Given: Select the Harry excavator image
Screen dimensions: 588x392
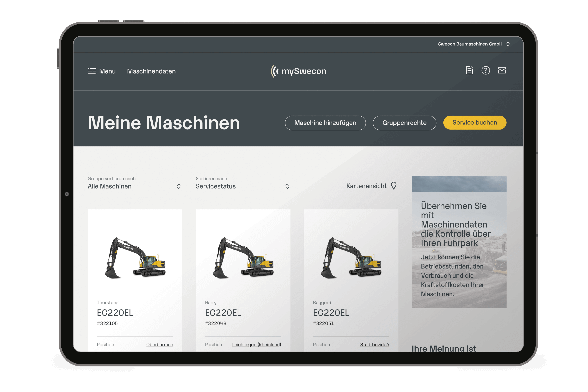Looking at the screenshot, I should point(243,258).
